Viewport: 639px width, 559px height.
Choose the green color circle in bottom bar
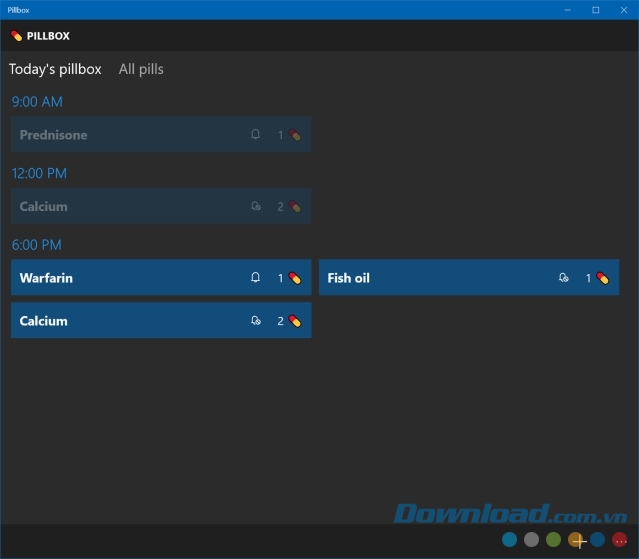point(553,540)
